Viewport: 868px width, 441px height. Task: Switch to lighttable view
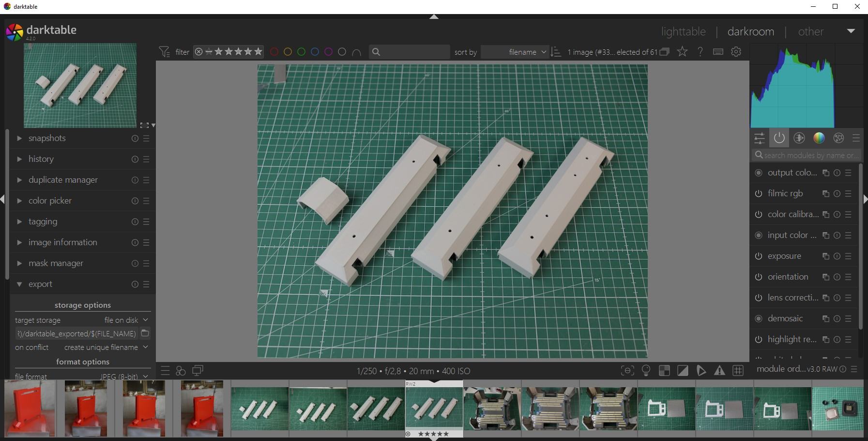683,31
